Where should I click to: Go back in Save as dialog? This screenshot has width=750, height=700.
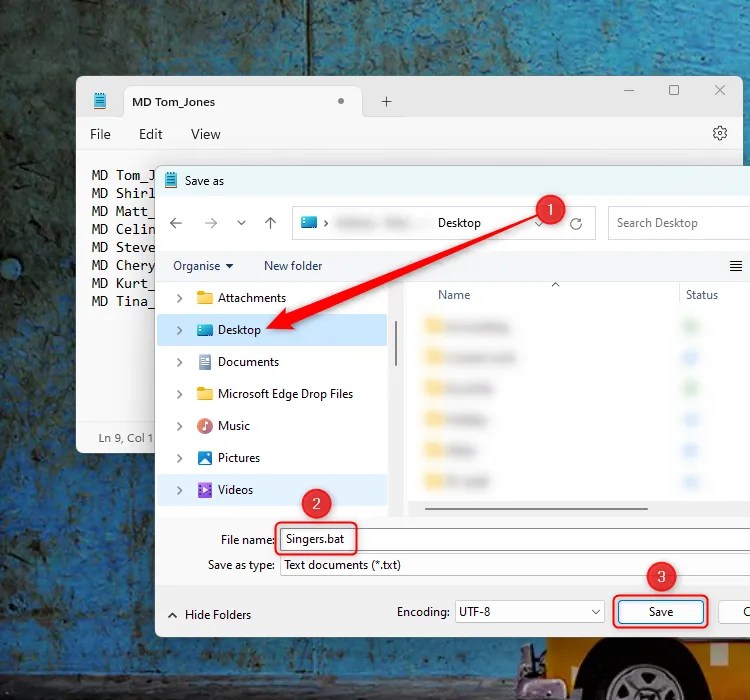point(176,222)
